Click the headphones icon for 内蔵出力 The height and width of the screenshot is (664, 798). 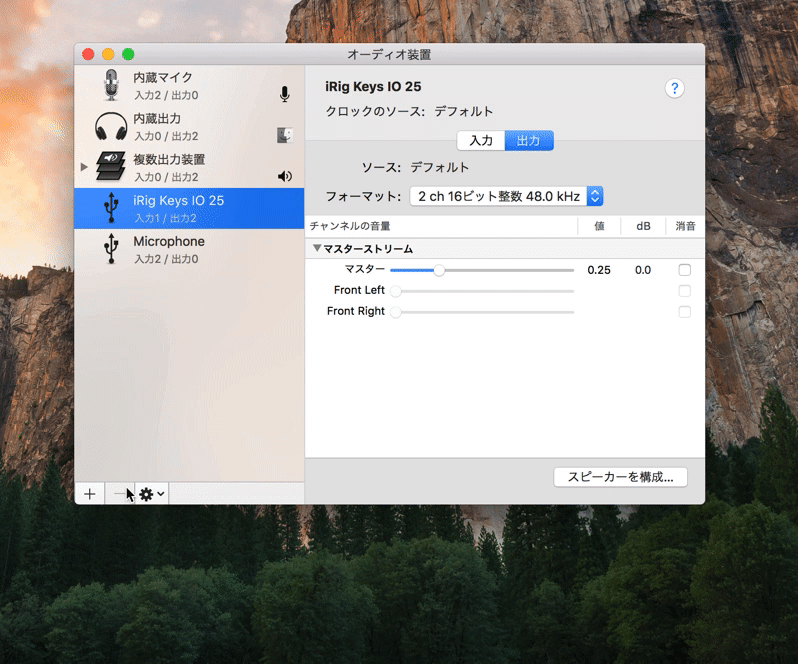pos(111,126)
